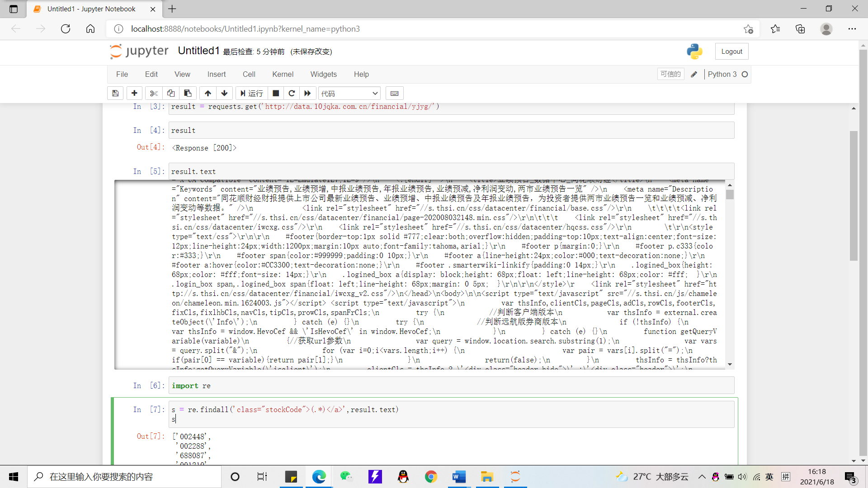868x488 pixels.
Task: Paste cells below using the toolbar icon
Action: [x=188, y=93]
